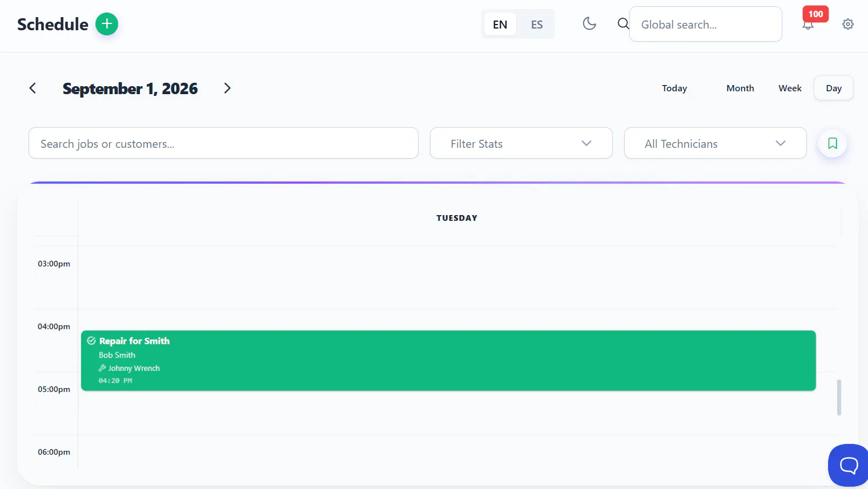
Task: Click the 05:00pm time label
Action: point(54,389)
